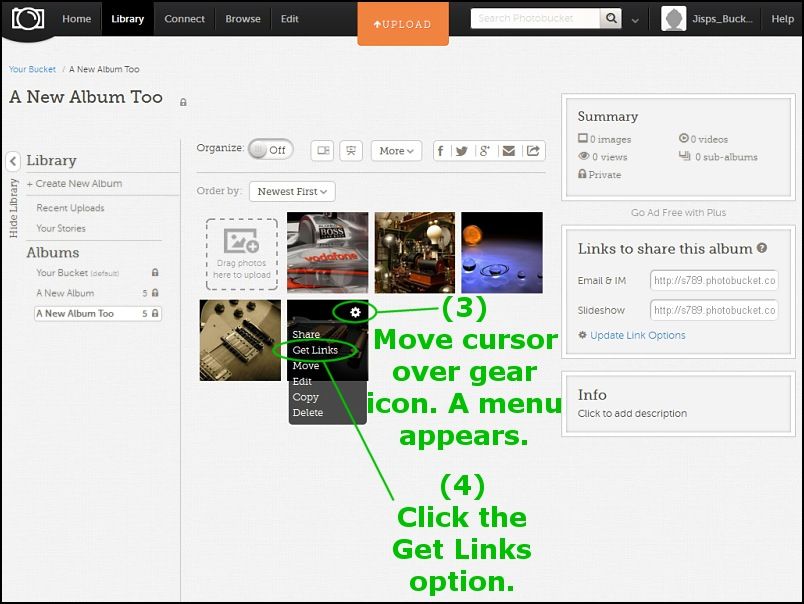Click the Email & IM link field
Image resolution: width=804 pixels, height=604 pixels.
714,281
